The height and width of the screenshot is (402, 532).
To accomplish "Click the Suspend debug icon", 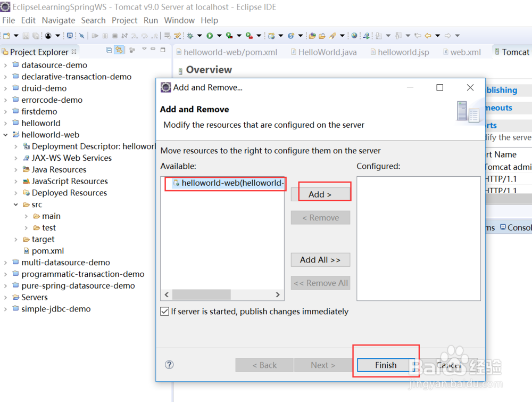I will pos(105,36).
